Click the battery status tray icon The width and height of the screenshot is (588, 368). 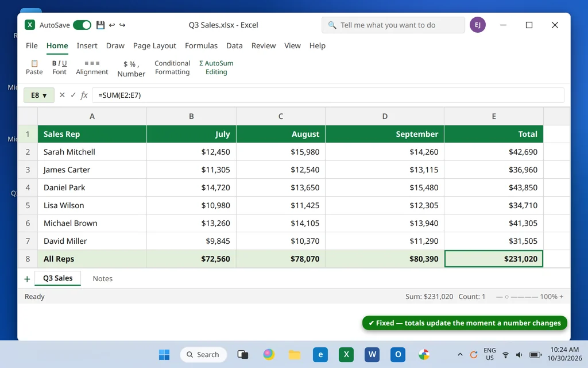(x=535, y=354)
